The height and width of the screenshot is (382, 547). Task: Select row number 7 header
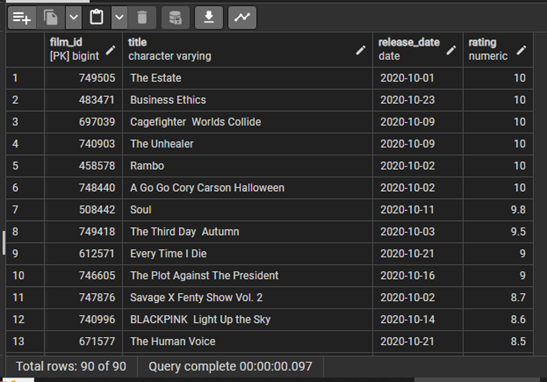tap(25, 210)
